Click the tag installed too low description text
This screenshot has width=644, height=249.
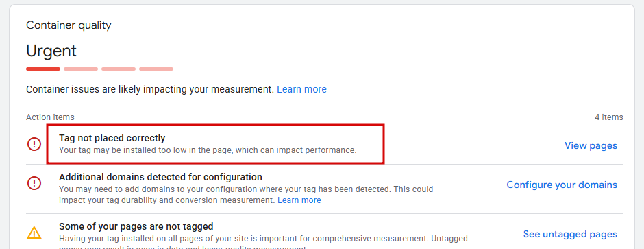pos(208,150)
